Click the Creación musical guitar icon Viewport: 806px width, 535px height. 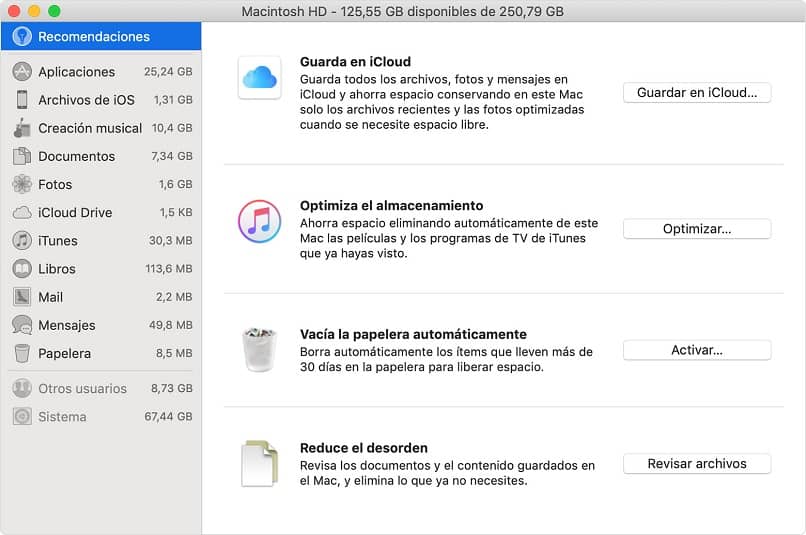[22, 127]
